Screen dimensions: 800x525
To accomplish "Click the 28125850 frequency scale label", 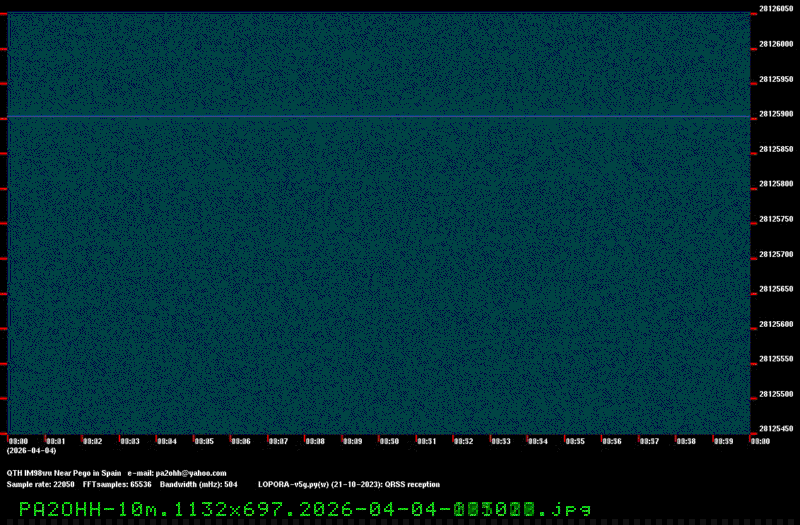I will coord(776,149).
